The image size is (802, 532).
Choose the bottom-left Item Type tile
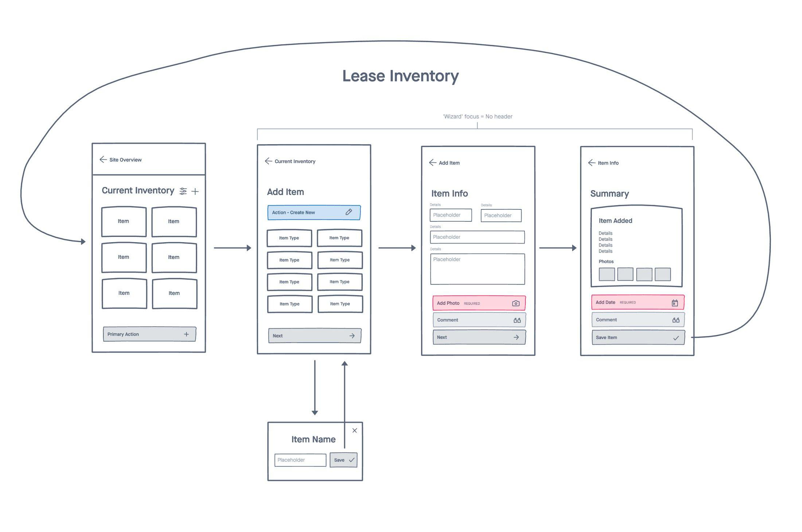click(290, 304)
